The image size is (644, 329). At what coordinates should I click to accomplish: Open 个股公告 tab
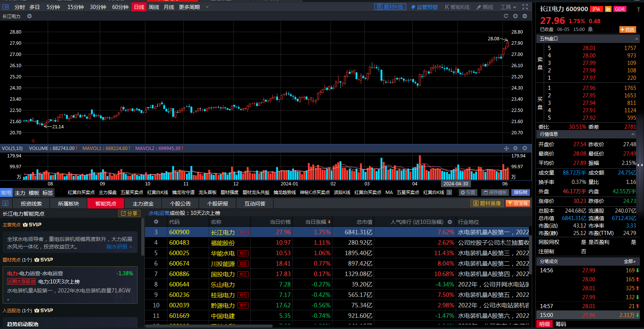click(x=180, y=203)
